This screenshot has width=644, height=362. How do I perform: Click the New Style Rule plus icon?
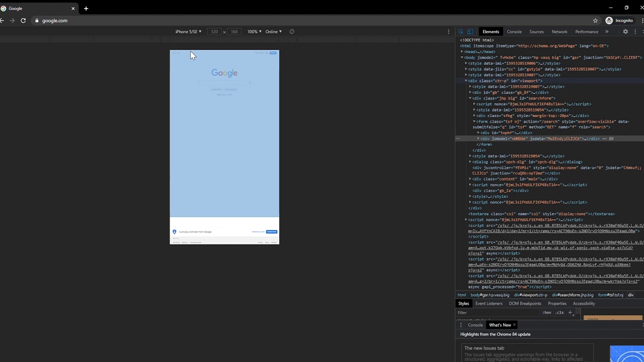(x=570, y=313)
